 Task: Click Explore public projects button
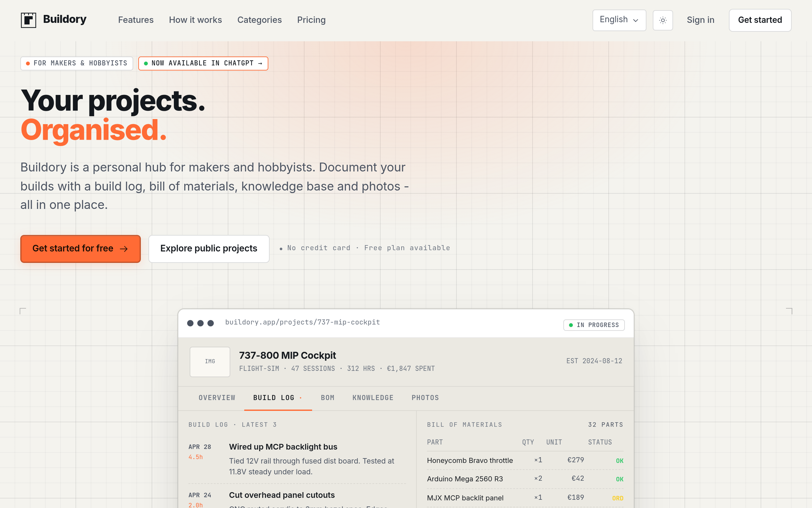tap(209, 249)
